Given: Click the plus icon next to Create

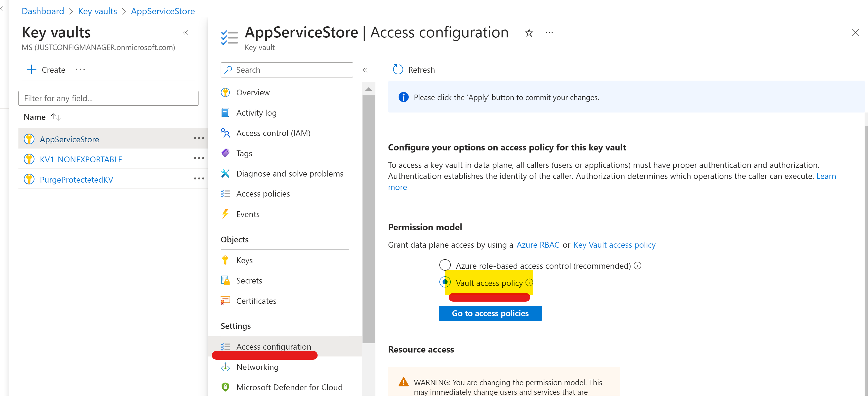Looking at the screenshot, I should [31, 70].
